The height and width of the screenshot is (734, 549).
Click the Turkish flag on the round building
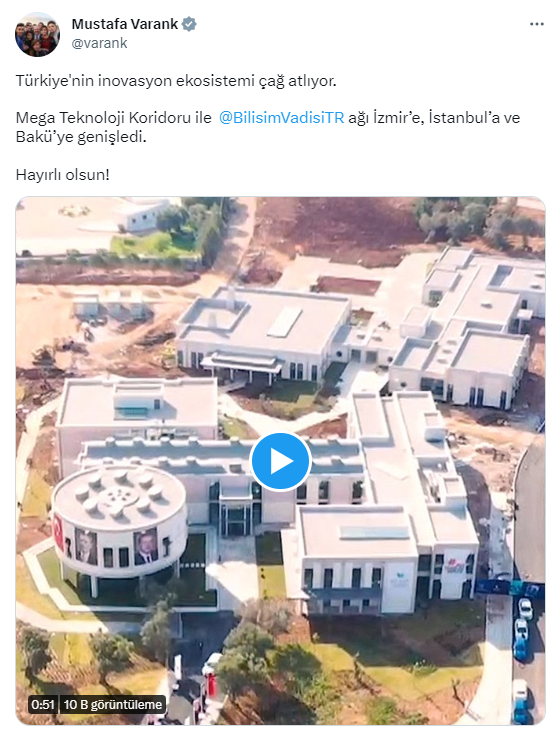59,531
